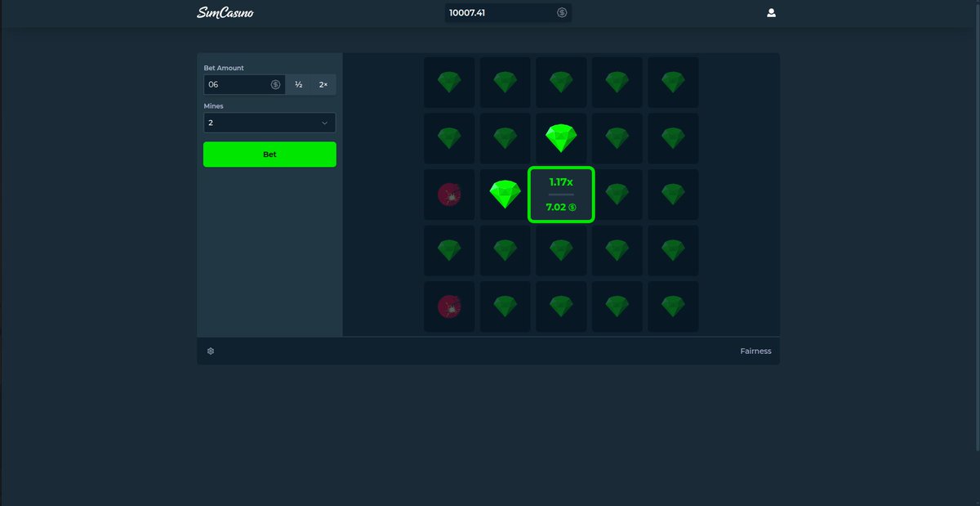Open the Fairness link
The width and height of the screenshot is (980, 506).
point(755,352)
